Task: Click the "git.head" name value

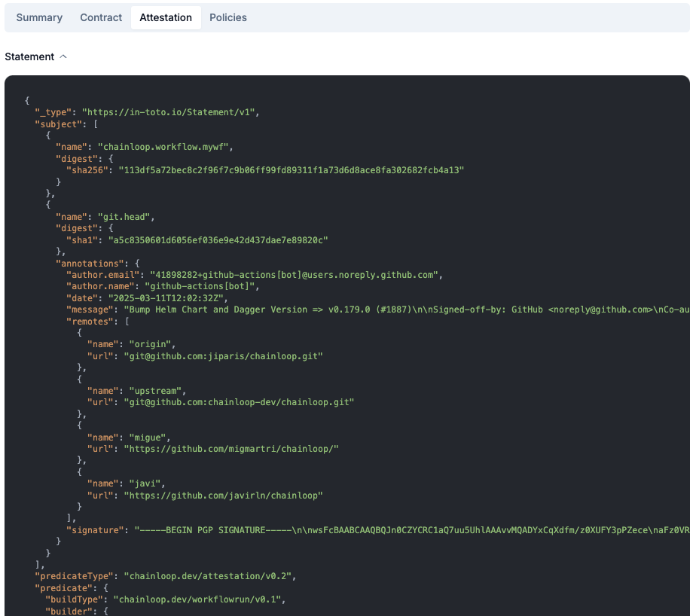Action: pos(124,217)
